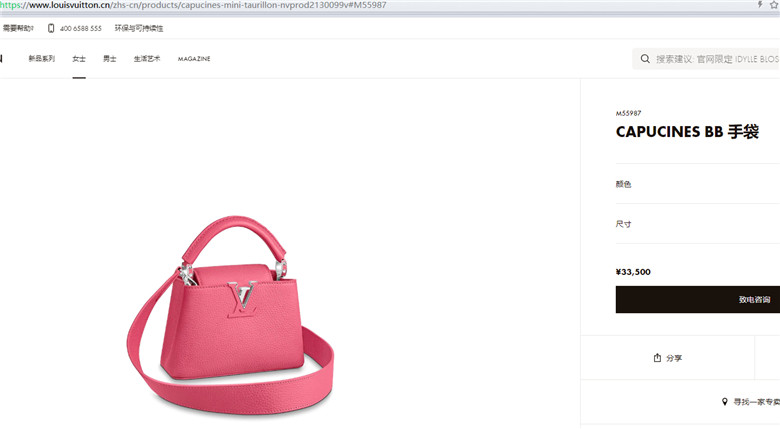
Task: Open the 新品系列 menu
Action: click(41, 59)
